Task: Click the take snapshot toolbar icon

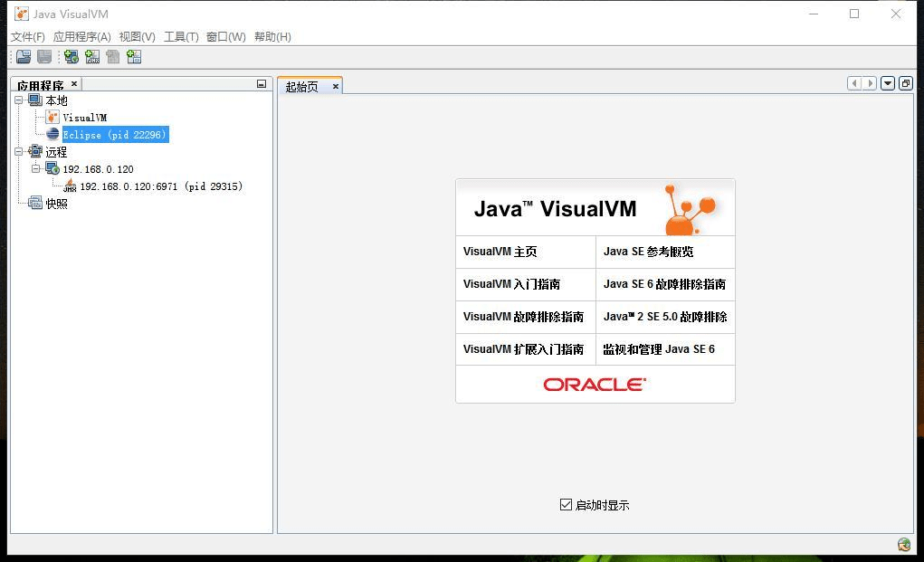Action: coord(112,57)
